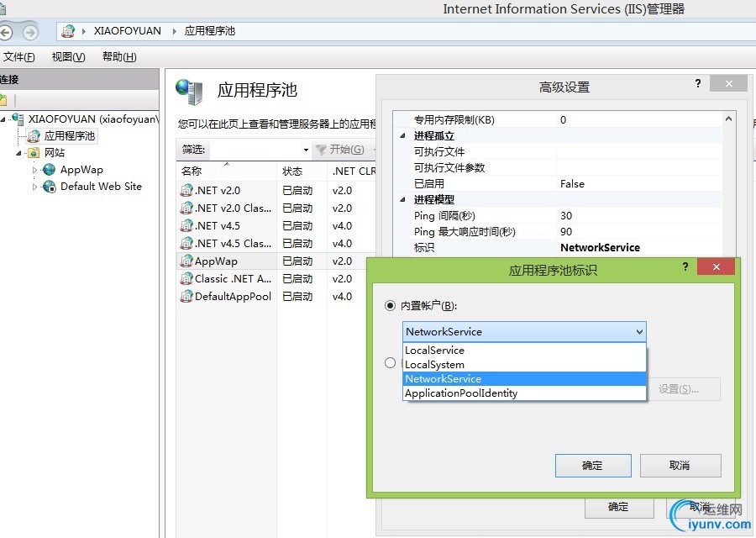Click the Default Web Site globe icon
Screen dimensions: 756x538
(x=49, y=187)
